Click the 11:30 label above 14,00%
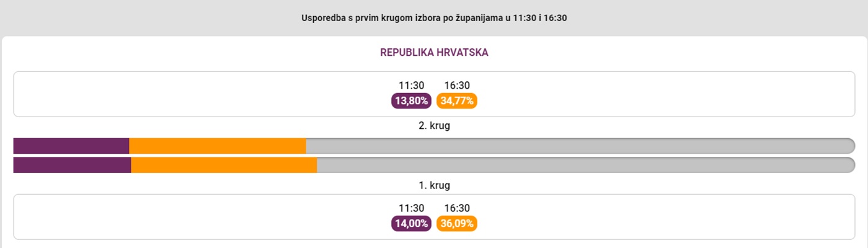 pyautogui.click(x=411, y=208)
